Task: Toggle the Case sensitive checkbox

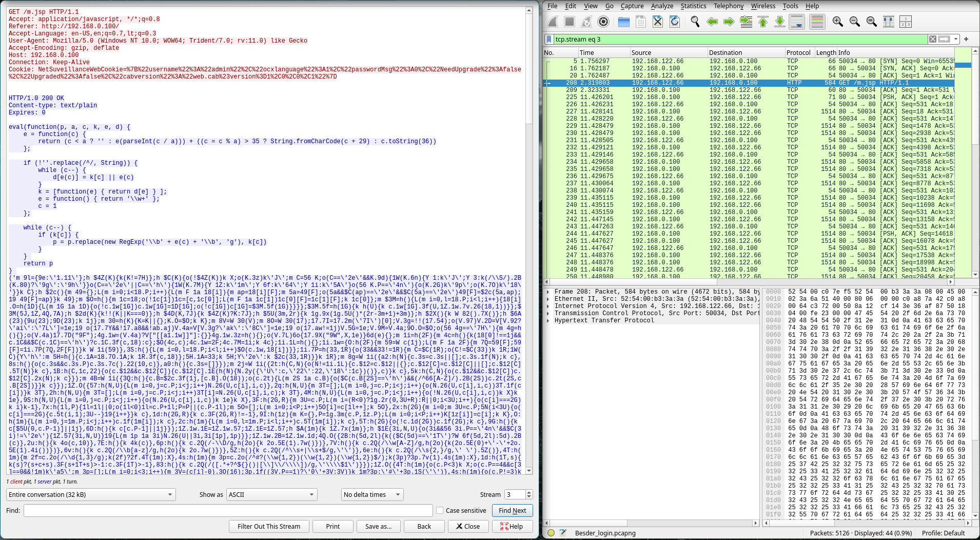Action: coord(440,510)
